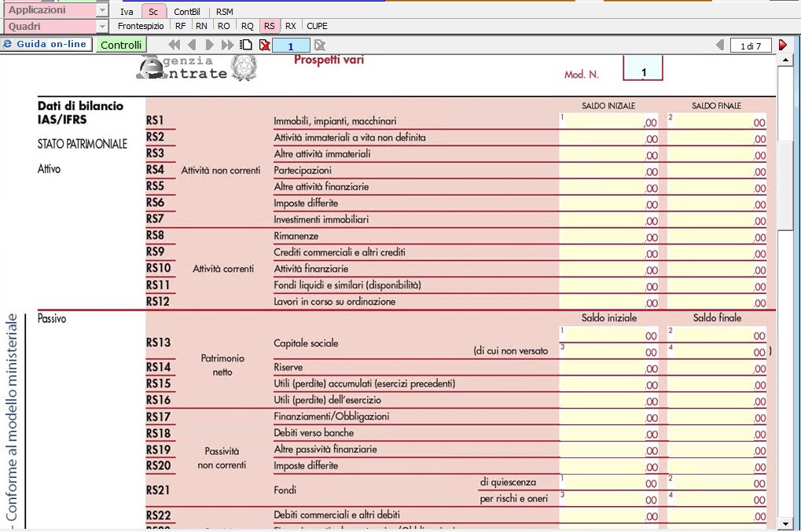Click RS10 Attività finanziarie saldo iniziale field
This screenshot has height=532, width=801.
pyautogui.click(x=608, y=269)
